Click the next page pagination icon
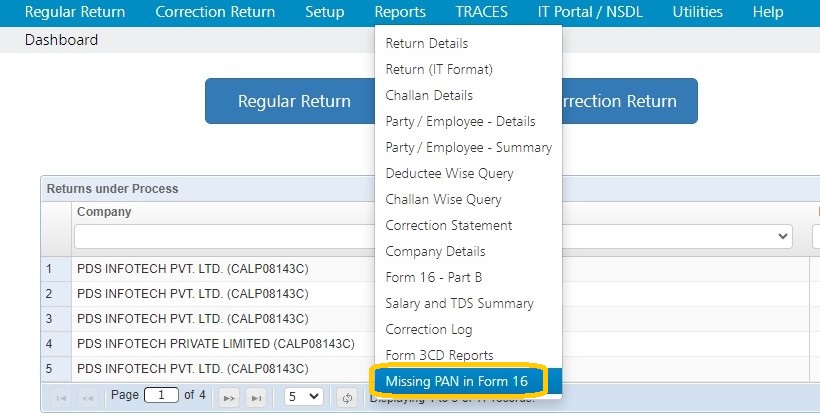This screenshot has width=820, height=414. (229, 398)
